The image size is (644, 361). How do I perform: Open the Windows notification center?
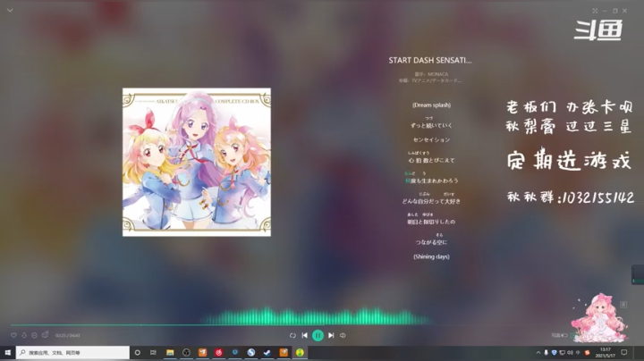[624, 352]
